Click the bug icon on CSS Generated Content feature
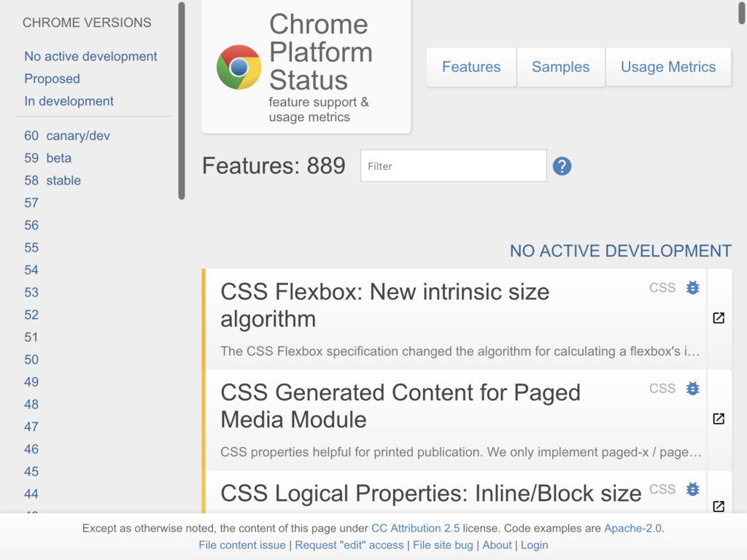 pyautogui.click(x=693, y=389)
